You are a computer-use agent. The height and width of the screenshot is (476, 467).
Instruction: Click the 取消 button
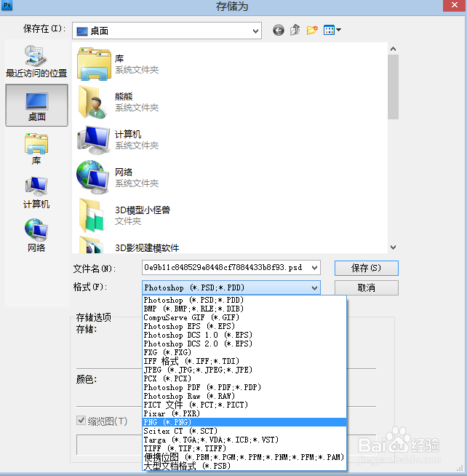(x=367, y=287)
